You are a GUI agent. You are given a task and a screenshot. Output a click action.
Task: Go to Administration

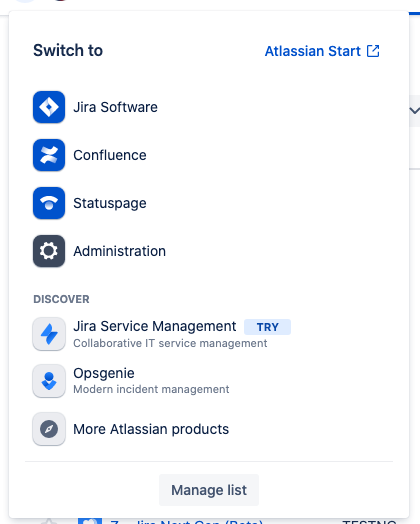click(119, 251)
